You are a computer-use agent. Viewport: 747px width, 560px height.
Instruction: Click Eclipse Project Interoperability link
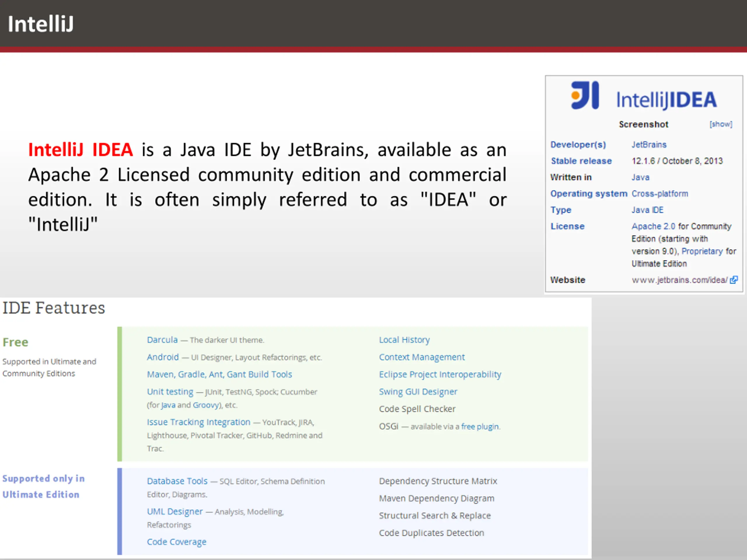point(440,374)
